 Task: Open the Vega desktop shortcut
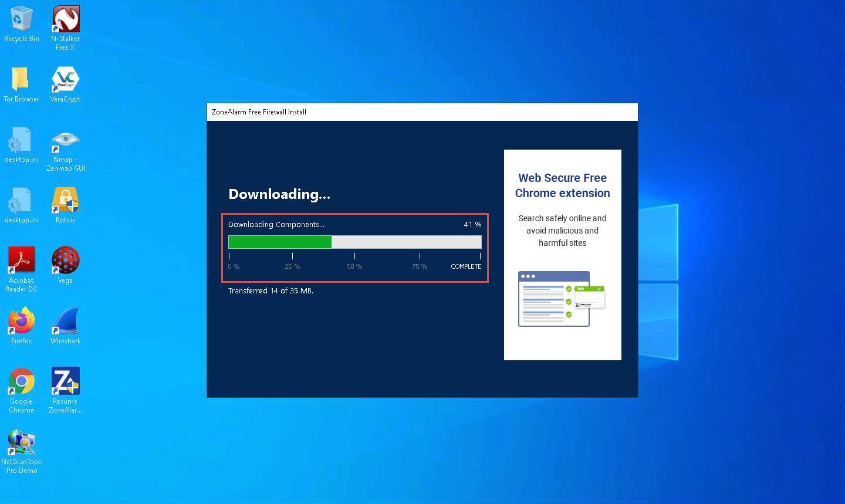(x=66, y=265)
